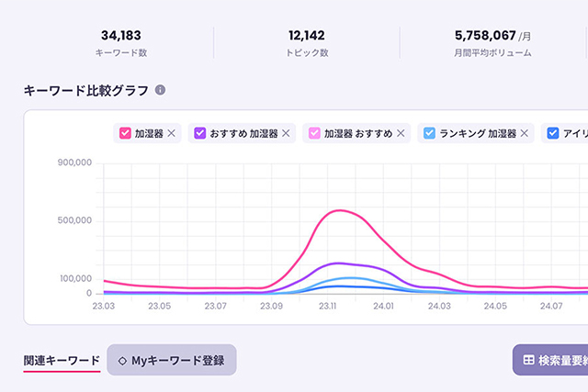588x392 pixels.
Task: Click the 34,183 キーワード数 stat
Action: click(x=121, y=42)
